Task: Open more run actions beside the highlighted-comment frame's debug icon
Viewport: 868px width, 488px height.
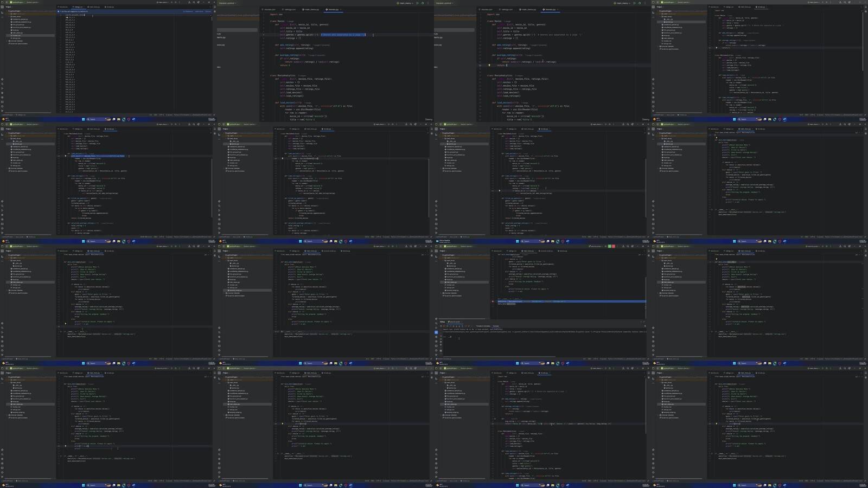Action: 427,3
